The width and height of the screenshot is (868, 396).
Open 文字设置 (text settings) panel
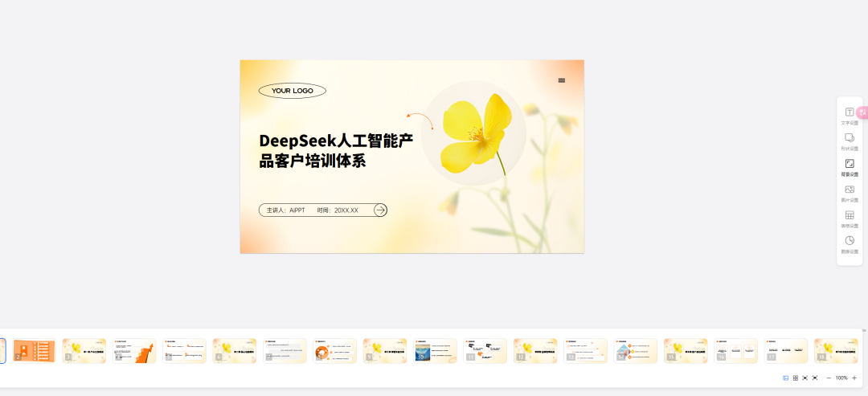click(x=850, y=116)
